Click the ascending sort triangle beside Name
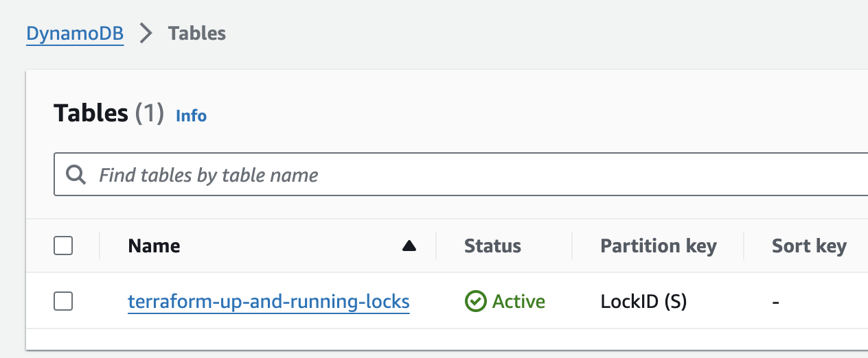 point(409,246)
